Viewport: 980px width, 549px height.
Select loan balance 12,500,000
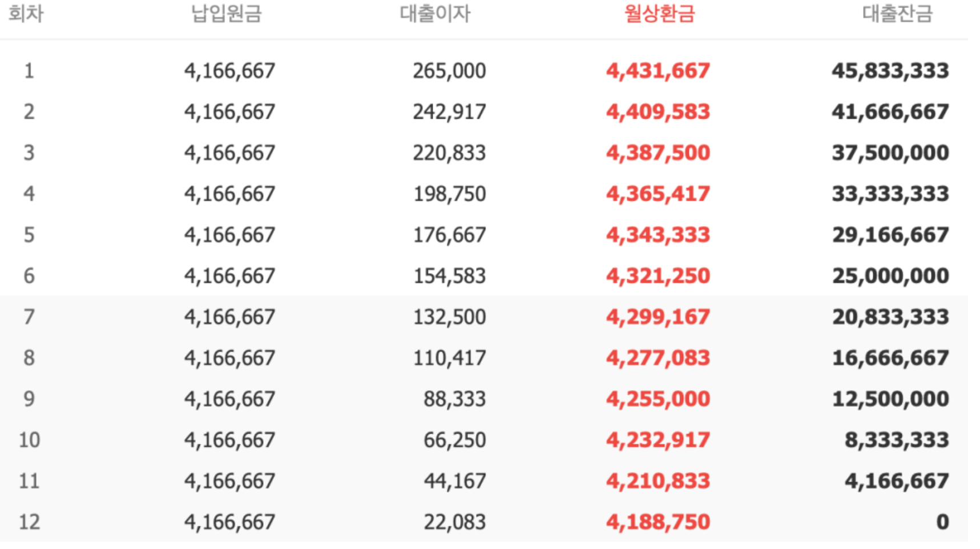(890, 399)
